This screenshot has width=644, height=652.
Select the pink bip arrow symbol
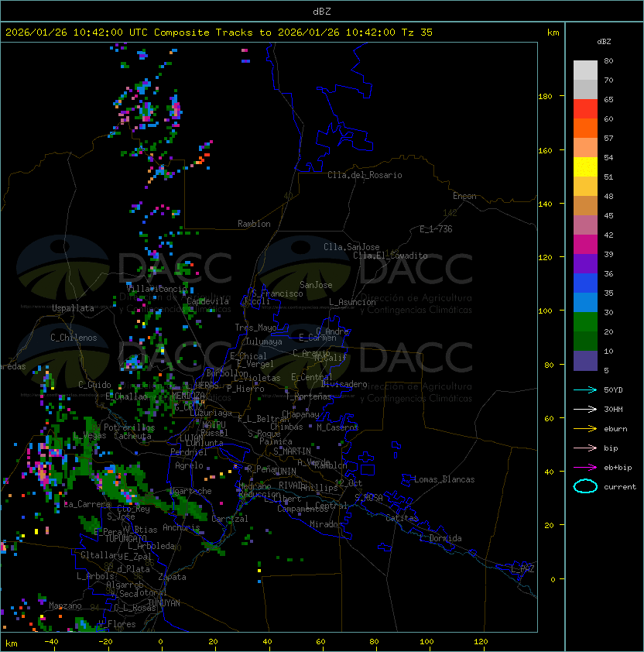pos(585,448)
